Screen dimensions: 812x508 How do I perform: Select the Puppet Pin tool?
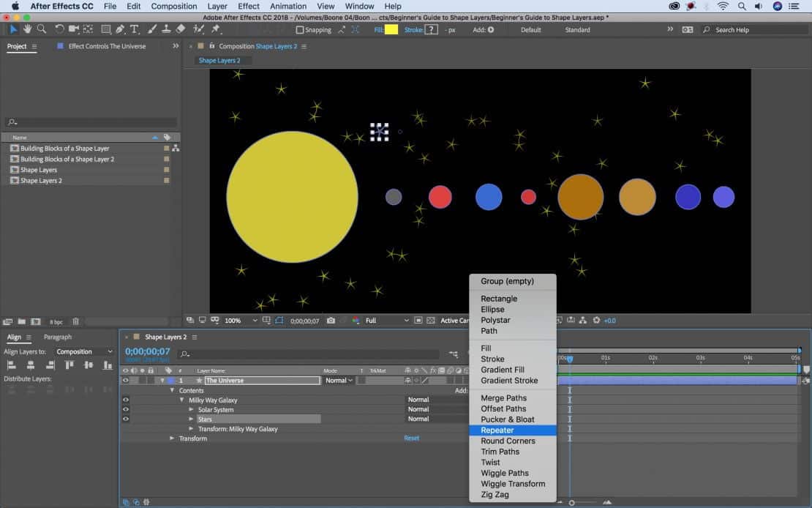(x=216, y=29)
